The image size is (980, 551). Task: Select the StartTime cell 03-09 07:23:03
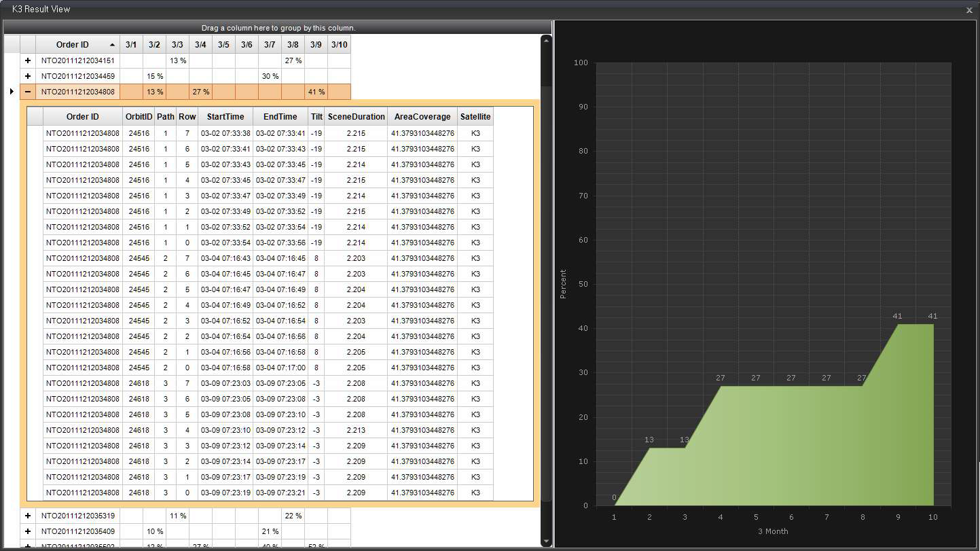(x=225, y=383)
